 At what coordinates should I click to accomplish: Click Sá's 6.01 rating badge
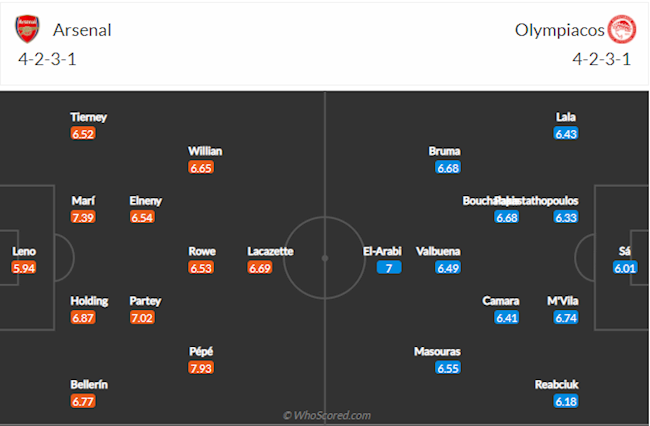pos(624,268)
